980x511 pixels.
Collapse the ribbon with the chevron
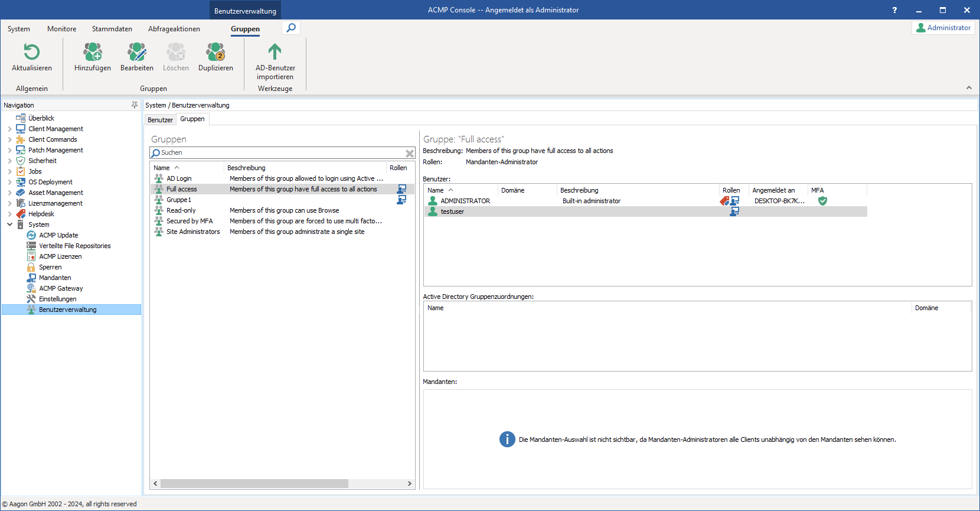pyautogui.click(x=969, y=87)
